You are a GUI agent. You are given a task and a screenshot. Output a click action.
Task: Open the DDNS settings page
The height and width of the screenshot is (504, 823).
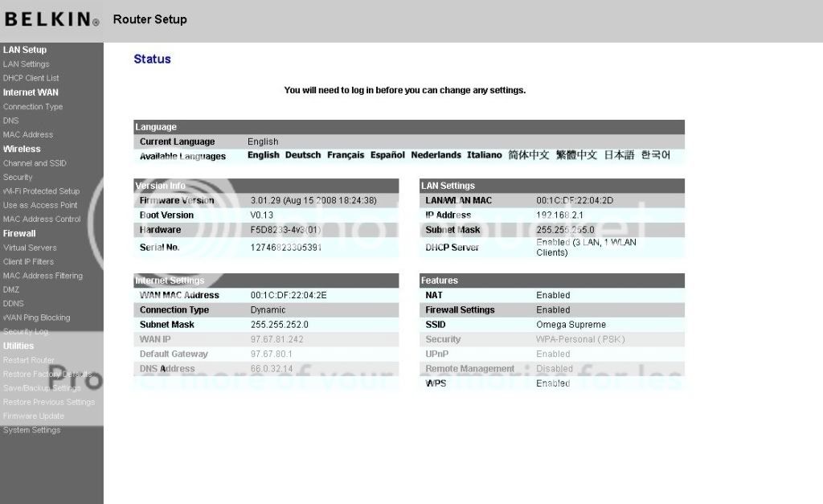(13, 304)
